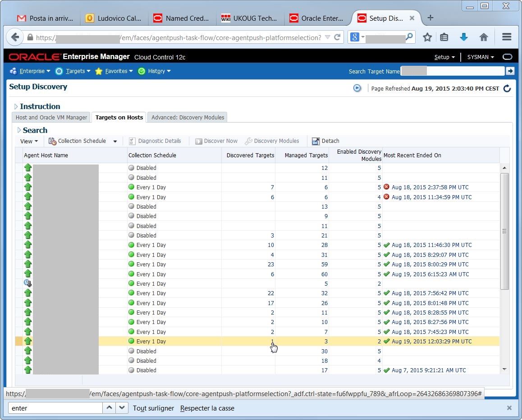Viewport: 522px width, 420px height.
Task: Click error icon beside 2:37:58 PM
Action: [x=386, y=187]
